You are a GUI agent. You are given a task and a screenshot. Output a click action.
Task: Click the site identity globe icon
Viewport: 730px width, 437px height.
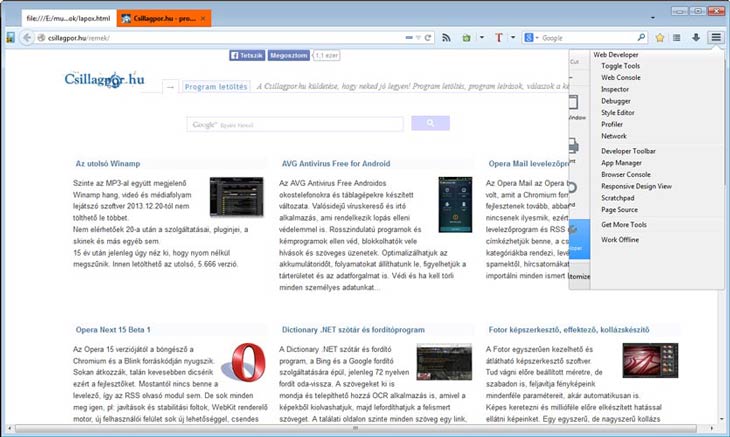pos(41,38)
